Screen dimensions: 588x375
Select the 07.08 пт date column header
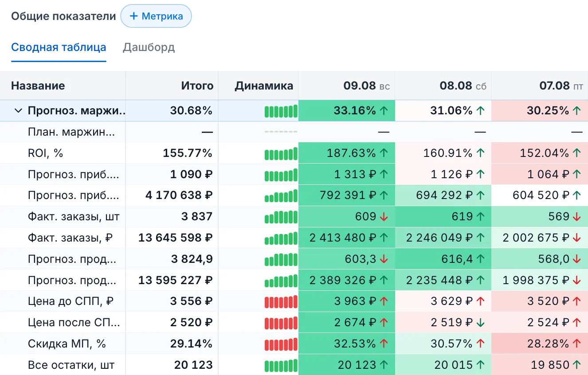tap(540, 86)
